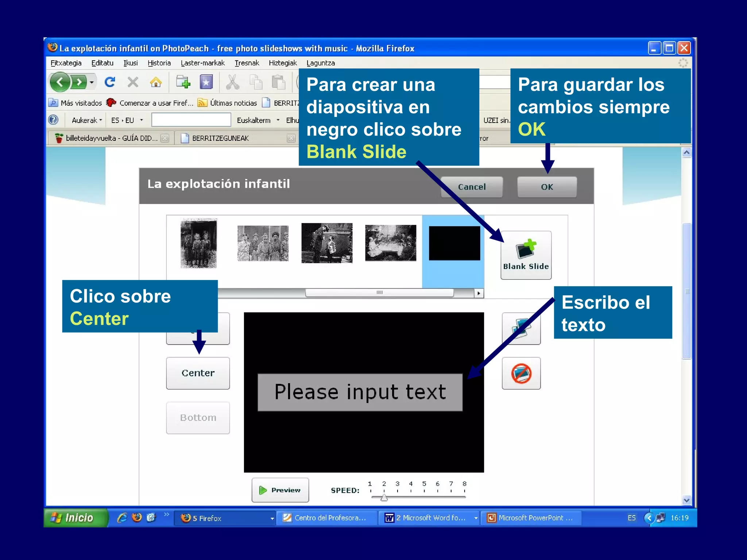The image size is (747, 560).
Task: Click the red delete photo icon
Action: click(x=521, y=373)
